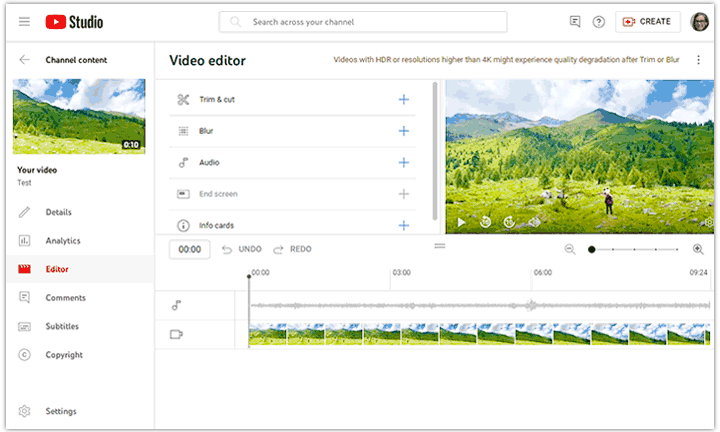Zoom out the timeline with magnifier icon
This screenshot has width=720, height=432.
click(570, 249)
